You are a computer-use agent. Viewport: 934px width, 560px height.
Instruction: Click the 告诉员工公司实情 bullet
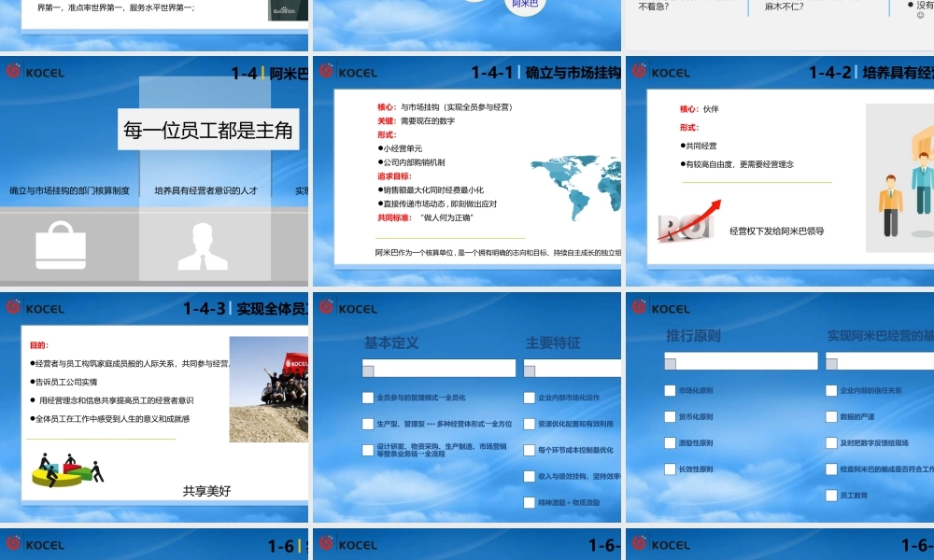pyautogui.click(x=64, y=382)
